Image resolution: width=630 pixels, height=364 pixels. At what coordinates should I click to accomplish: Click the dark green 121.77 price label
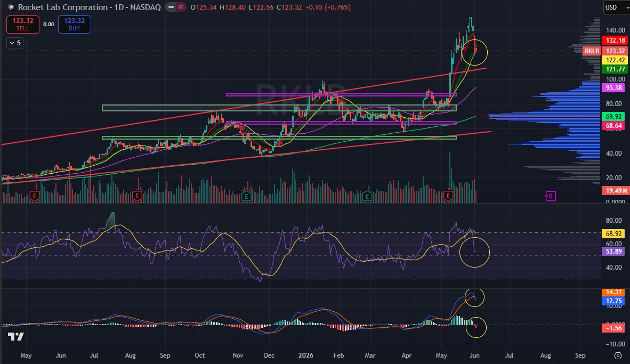click(615, 69)
